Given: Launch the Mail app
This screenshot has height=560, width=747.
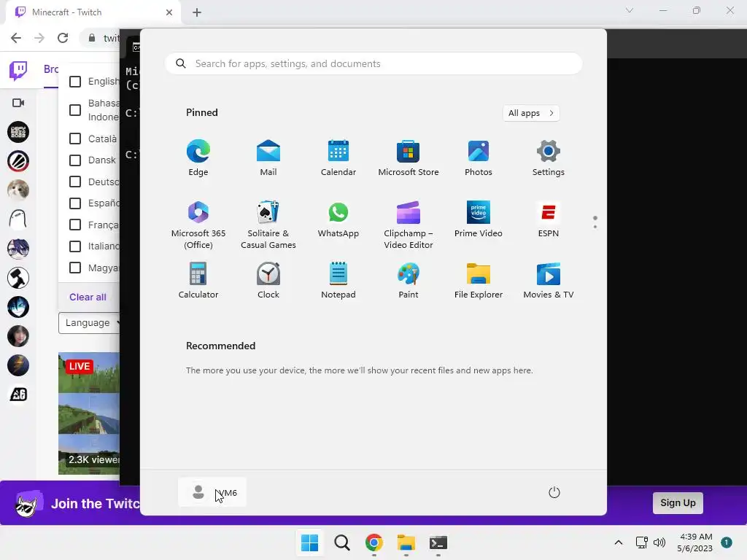Looking at the screenshot, I should click(268, 157).
